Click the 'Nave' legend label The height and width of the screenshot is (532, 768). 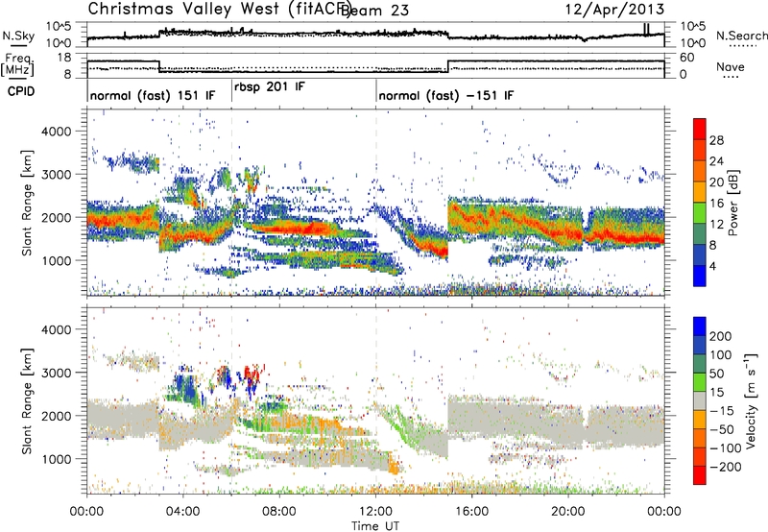pos(731,66)
